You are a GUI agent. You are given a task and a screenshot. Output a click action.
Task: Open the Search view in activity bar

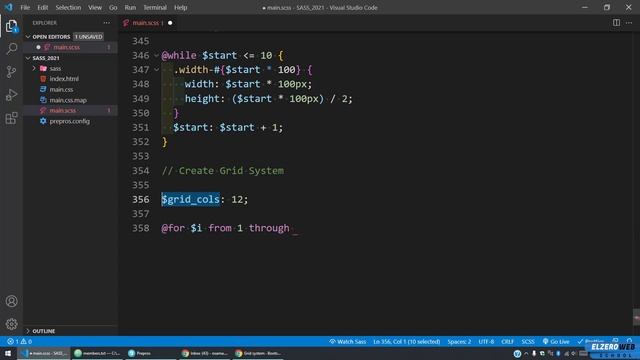(11, 49)
